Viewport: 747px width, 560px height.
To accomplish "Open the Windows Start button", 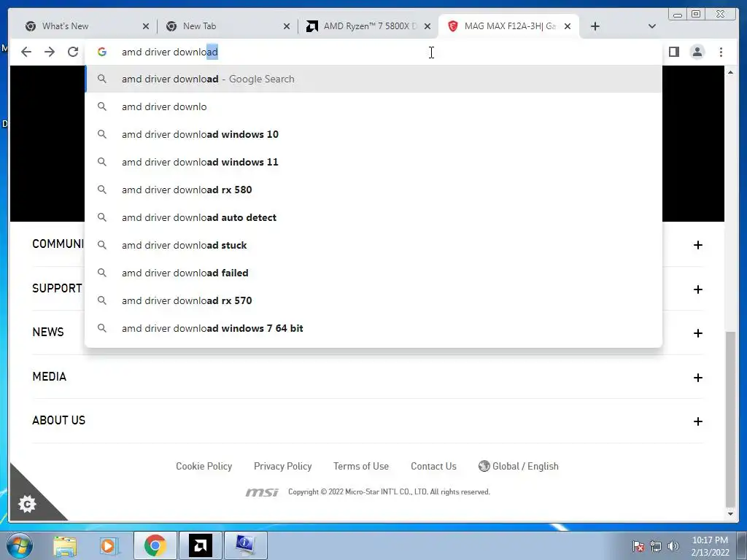I will point(19,545).
